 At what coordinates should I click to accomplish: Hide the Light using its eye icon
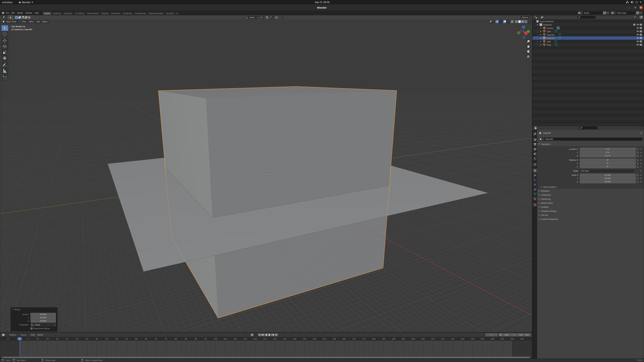(637, 41)
